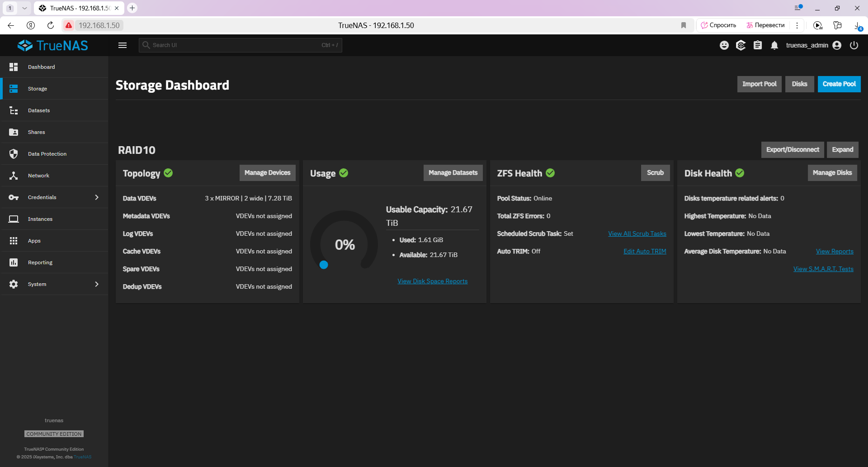Image resolution: width=868 pixels, height=467 pixels.
Task: Click the ZFS Health green check status icon
Action: 550,173
